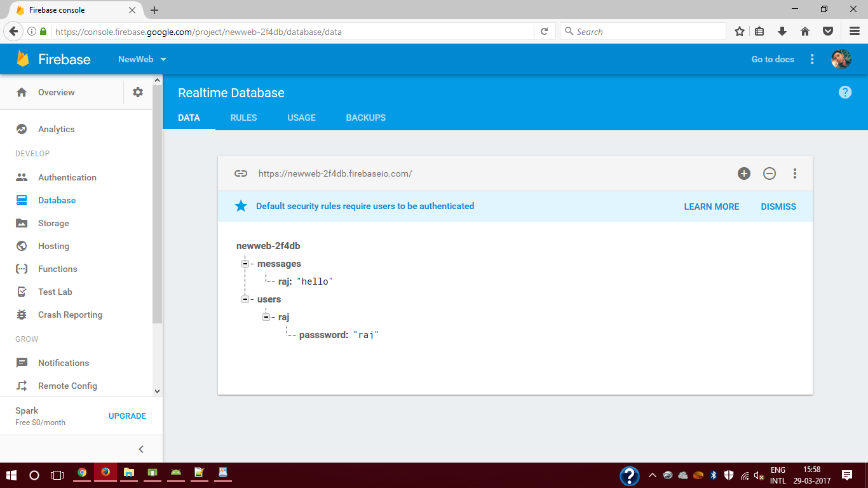The width and height of the screenshot is (868, 488).
Task: Select the messages key in tree
Action: 279,264
